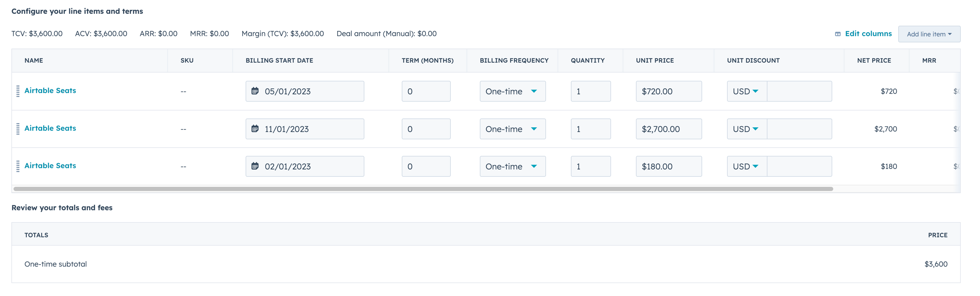Click the ACV: $3,600.00 summary value

101,33
